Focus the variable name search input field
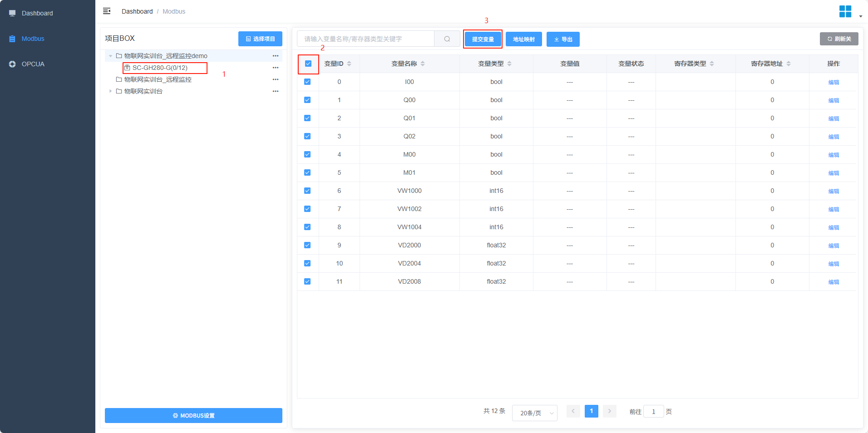This screenshot has width=868, height=433. pos(365,39)
